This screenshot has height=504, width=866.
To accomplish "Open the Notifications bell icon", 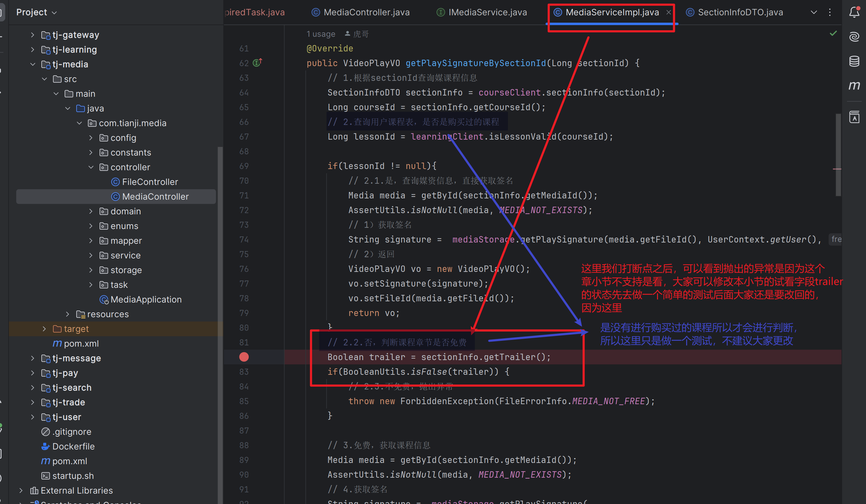I will [854, 12].
